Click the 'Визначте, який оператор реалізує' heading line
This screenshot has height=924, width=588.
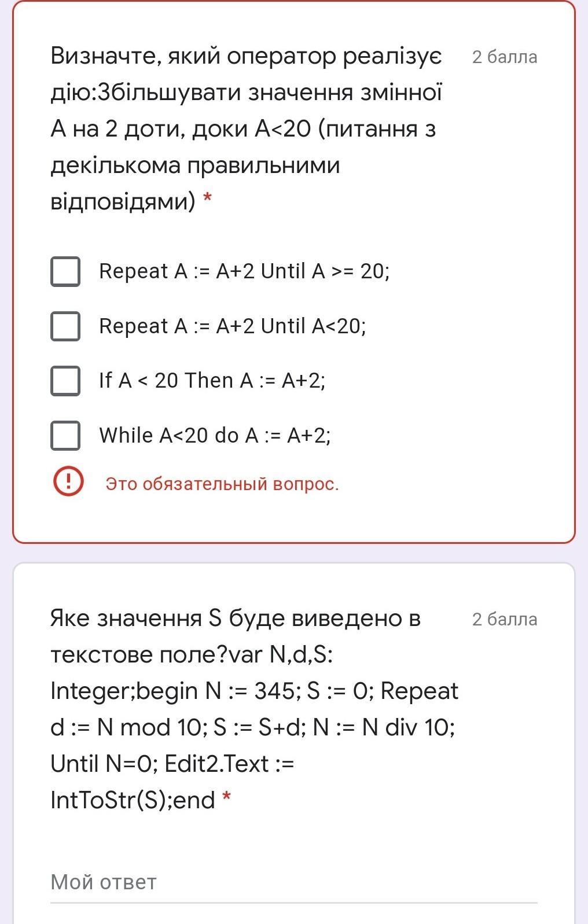(246, 56)
